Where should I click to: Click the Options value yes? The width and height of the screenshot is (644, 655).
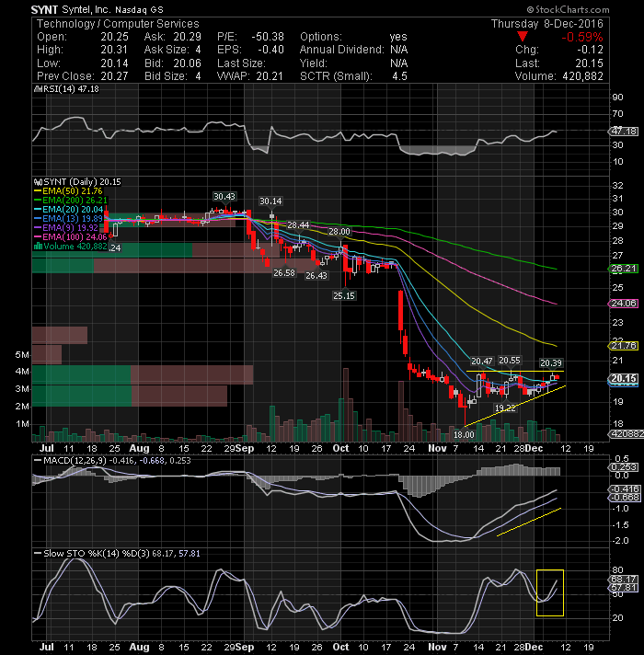coord(398,37)
